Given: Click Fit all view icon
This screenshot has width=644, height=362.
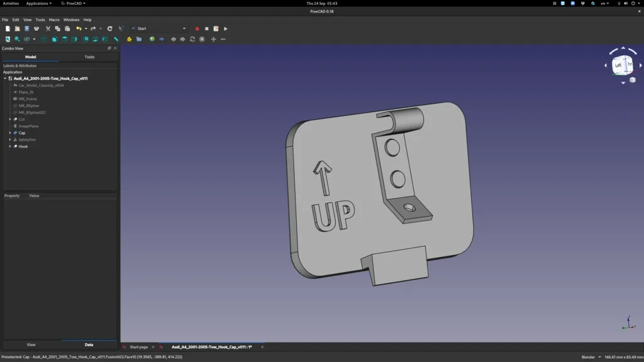Looking at the screenshot, I should pyautogui.click(x=8, y=40).
